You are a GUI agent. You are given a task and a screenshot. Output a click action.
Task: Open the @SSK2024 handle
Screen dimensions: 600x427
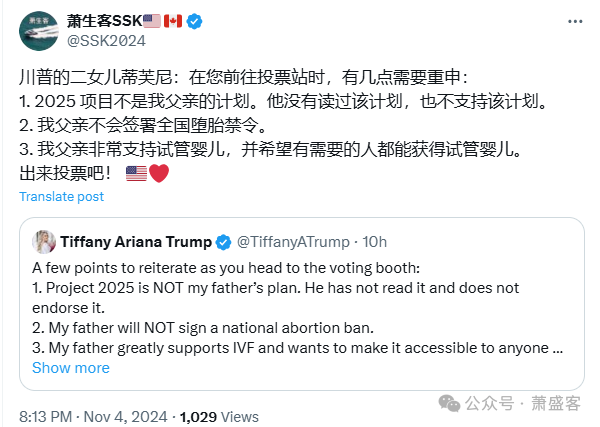[x=106, y=41]
